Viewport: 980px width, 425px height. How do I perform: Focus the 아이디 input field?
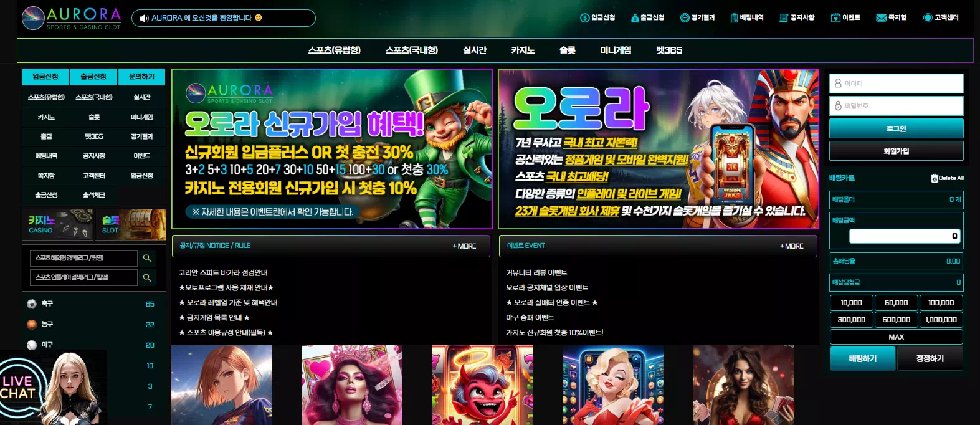click(896, 84)
